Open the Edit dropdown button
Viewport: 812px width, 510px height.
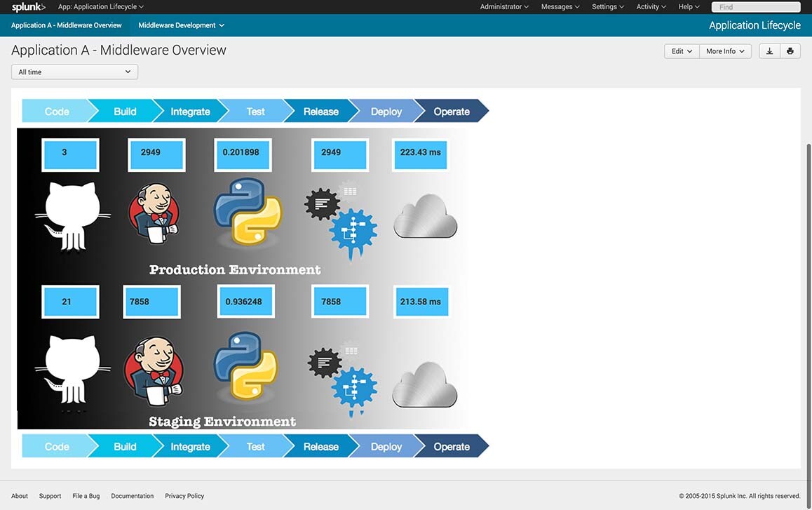pyautogui.click(x=682, y=51)
